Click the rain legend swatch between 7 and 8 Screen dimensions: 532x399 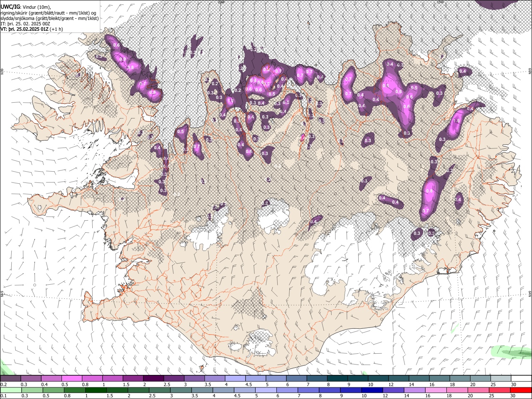pos(308,390)
